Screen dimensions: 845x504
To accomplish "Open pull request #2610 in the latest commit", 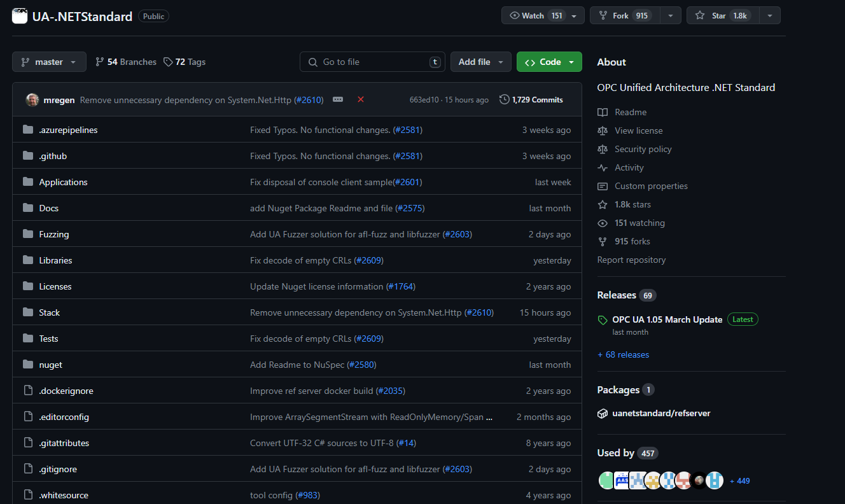I will pyautogui.click(x=309, y=100).
